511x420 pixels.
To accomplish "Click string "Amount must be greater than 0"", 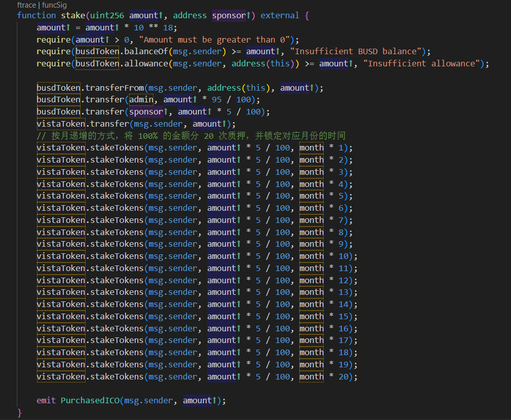I will click(214, 40).
